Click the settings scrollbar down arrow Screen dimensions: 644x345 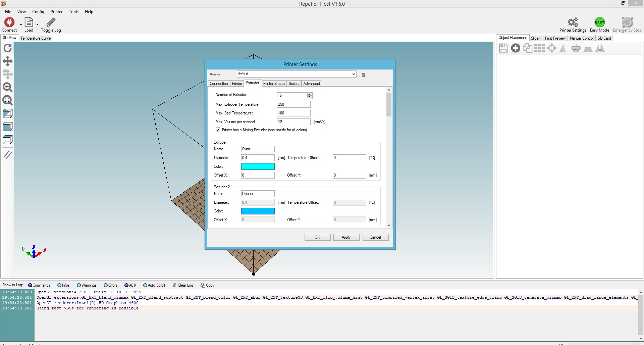click(389, 225)
